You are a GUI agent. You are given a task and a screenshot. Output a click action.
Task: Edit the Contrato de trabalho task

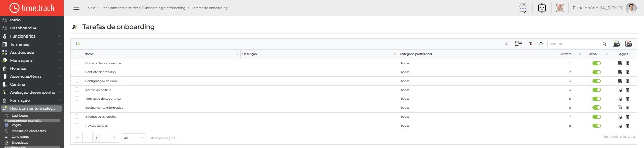click(620, 72)
